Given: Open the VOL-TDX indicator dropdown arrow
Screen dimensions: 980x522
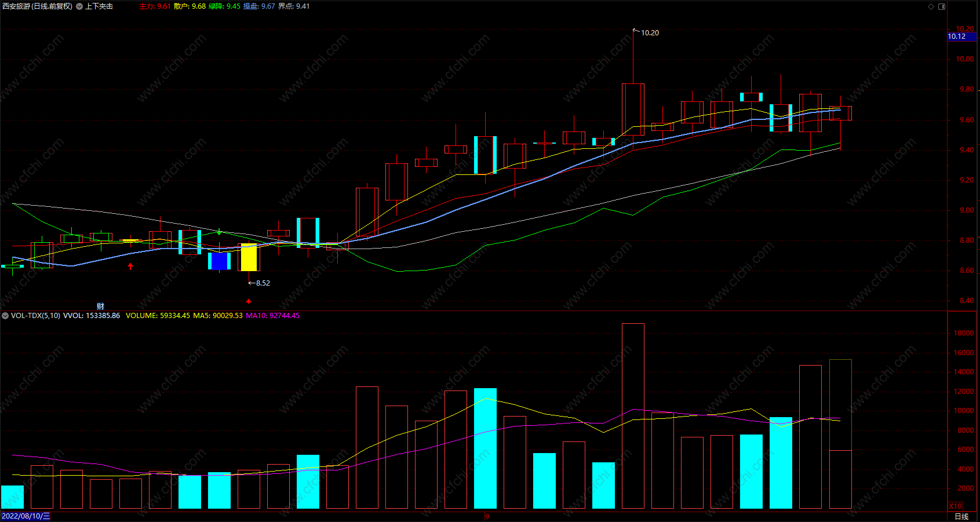Looking at the screenshot, I should (x=5, y=316).
